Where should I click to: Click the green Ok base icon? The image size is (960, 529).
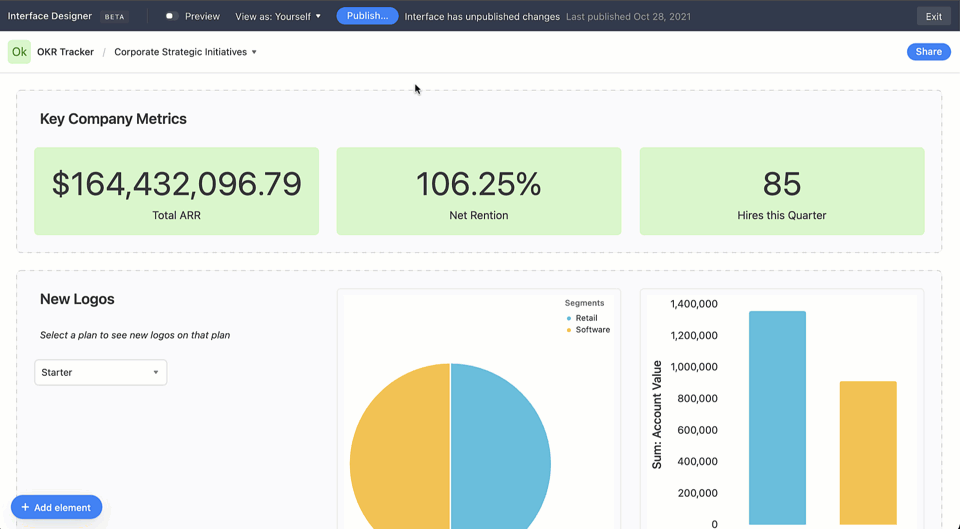(19, 52)
